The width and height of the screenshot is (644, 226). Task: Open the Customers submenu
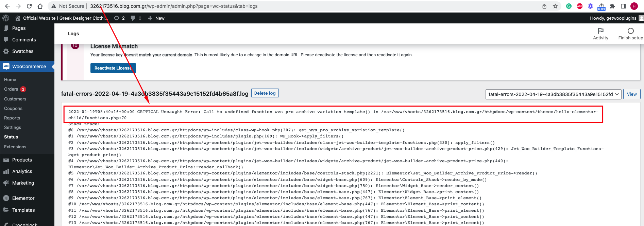(15, 99)
